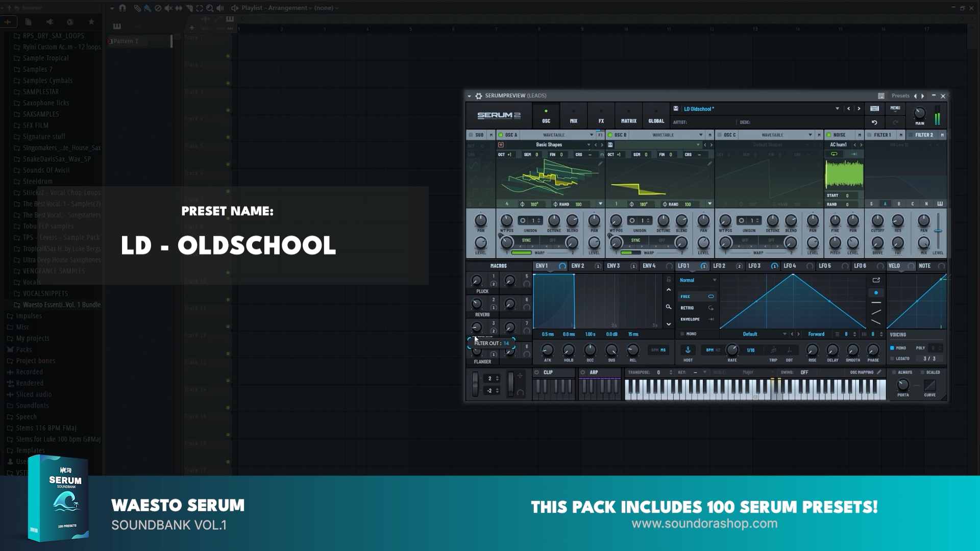Open the preset name dropdown arrow
980x551 pixels.
tap(837, 109)
